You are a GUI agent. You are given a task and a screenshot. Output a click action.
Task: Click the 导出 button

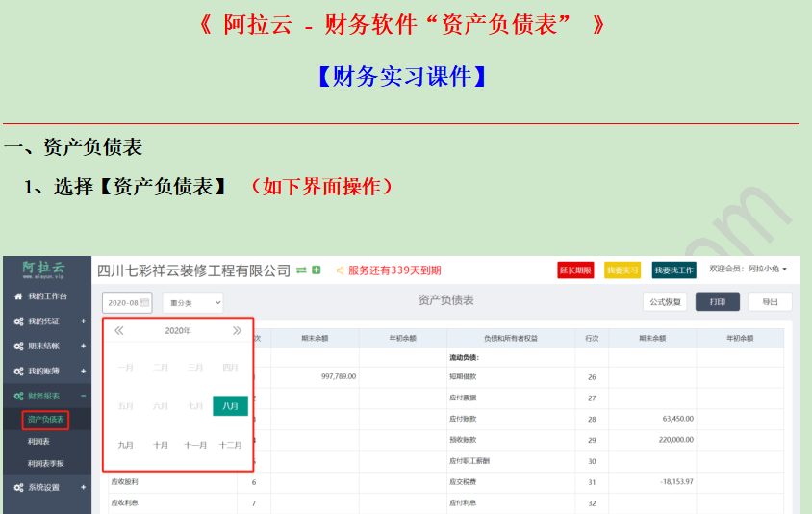pos(770,302)
